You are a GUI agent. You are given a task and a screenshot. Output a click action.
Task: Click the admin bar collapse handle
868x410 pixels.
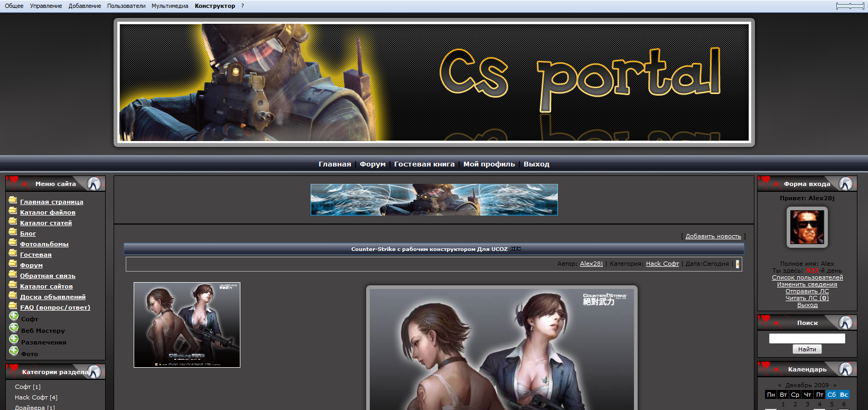[851, 6]
